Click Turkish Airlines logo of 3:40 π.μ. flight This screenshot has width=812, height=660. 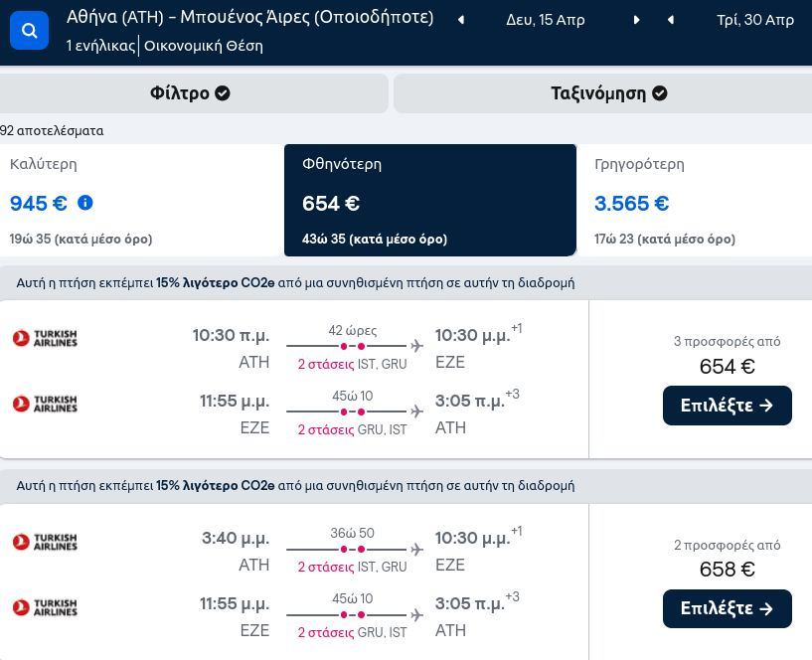pos(45,542)
